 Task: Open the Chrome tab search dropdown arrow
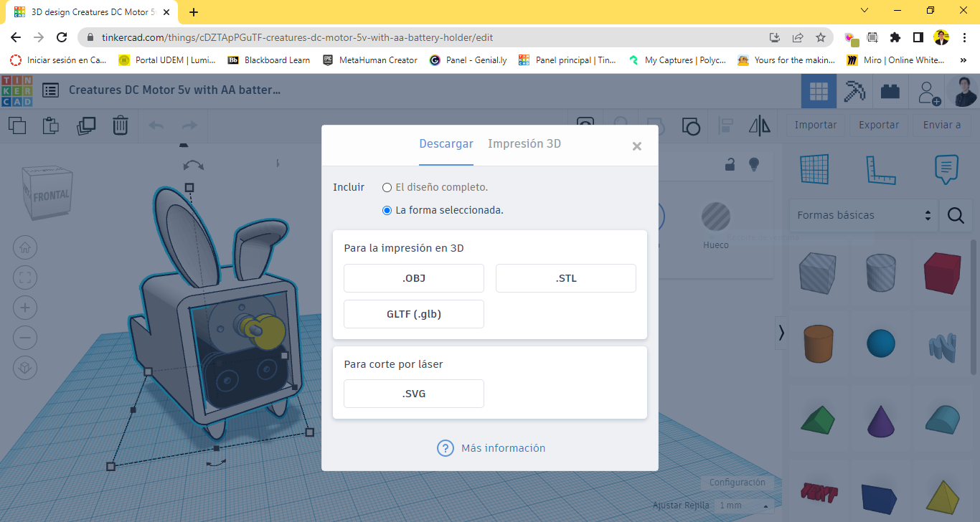864,11
